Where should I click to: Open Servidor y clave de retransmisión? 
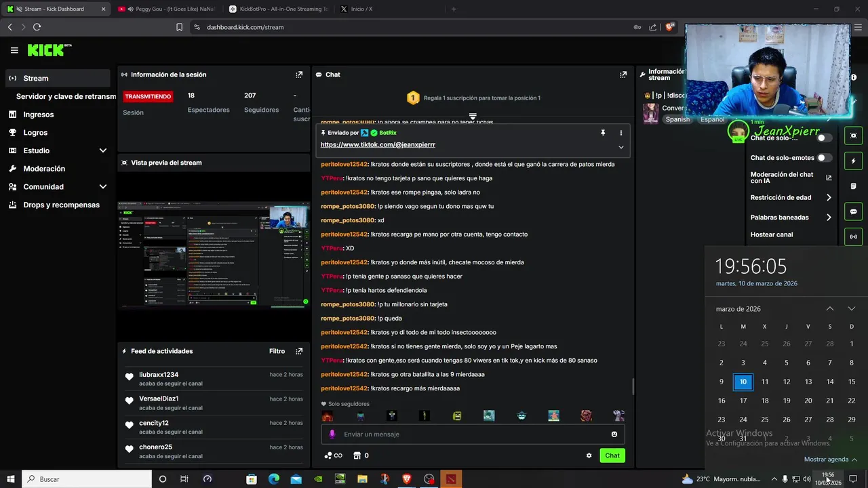point(66,96)
